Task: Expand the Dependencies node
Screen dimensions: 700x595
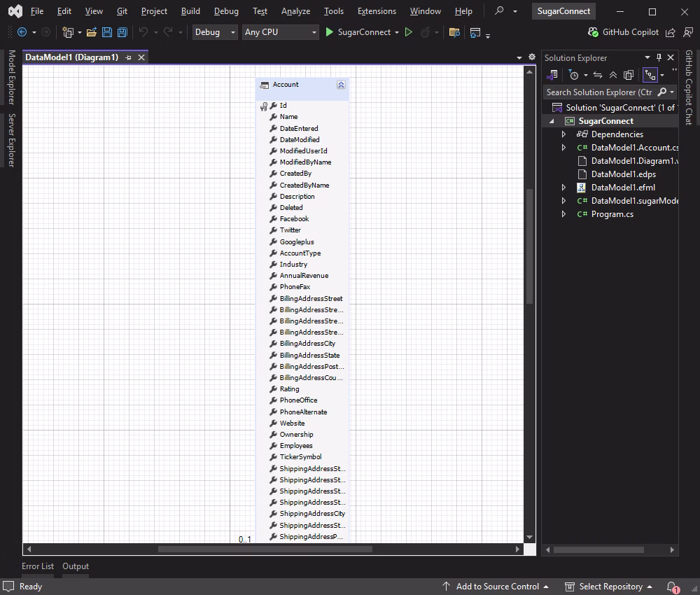Action: click(x=564, y=134)
